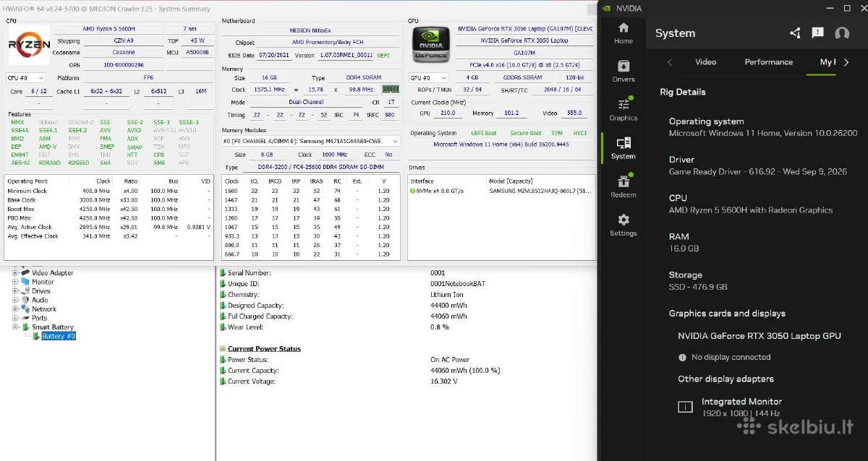Viewport: 868px width, 461px height.
Task: Click the Avg. Effective Clock row
Action: 109,236
